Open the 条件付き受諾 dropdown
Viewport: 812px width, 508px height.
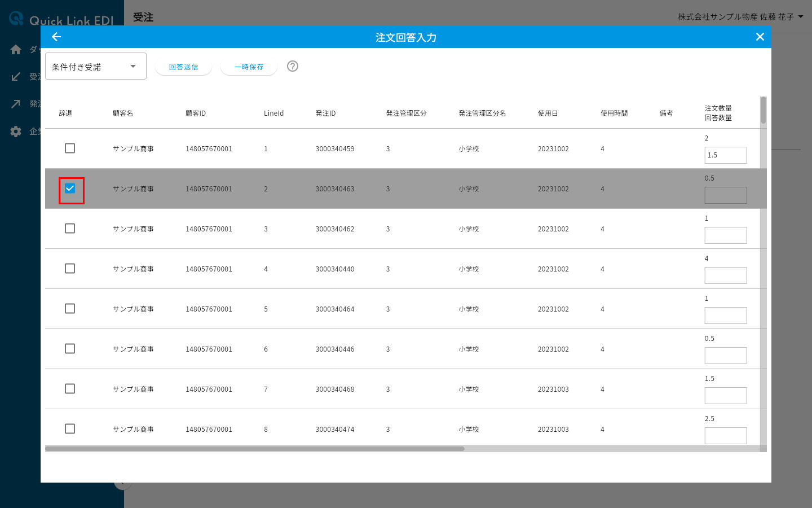[96, 66]
